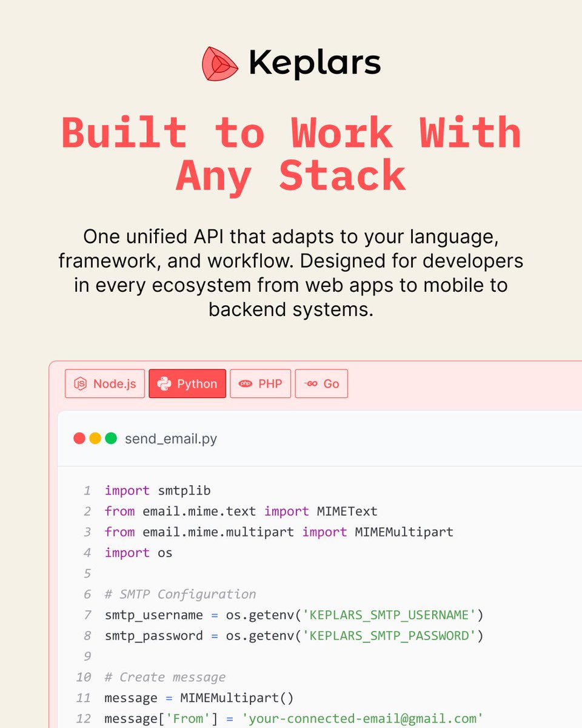Click line number 9 in the gutter
Screen dimensions: 582x728
tap(87, 656)
